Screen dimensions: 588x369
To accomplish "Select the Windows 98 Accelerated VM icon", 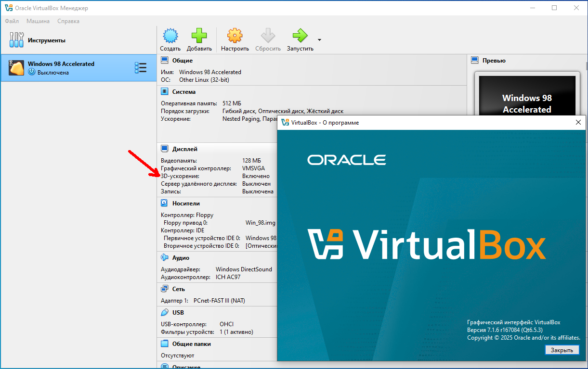I will 16,68.
